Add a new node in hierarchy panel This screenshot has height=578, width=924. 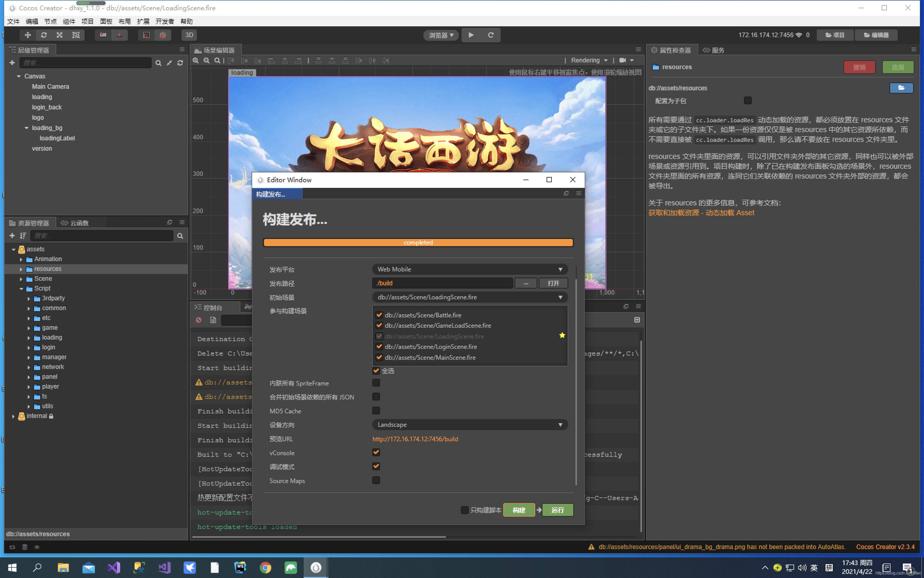12,63
